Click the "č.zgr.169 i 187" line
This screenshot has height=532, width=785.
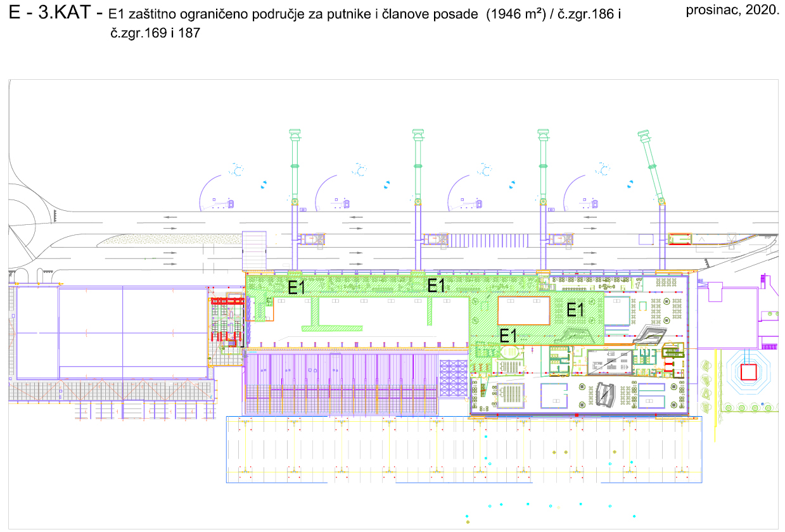[x=155, y=34]
